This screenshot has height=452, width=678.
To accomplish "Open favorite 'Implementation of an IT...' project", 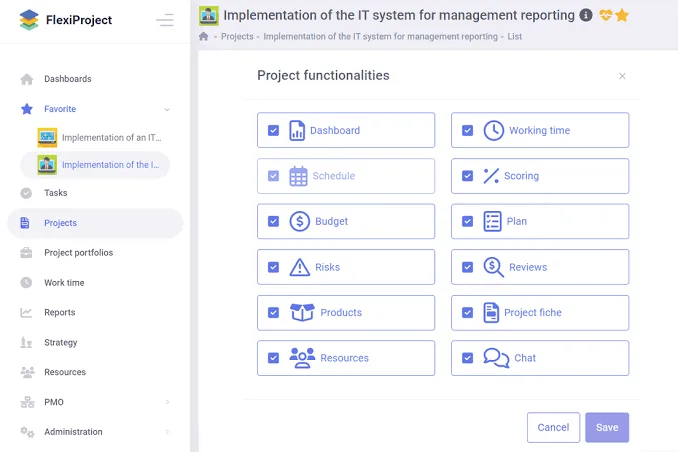I will pos(112,138).
